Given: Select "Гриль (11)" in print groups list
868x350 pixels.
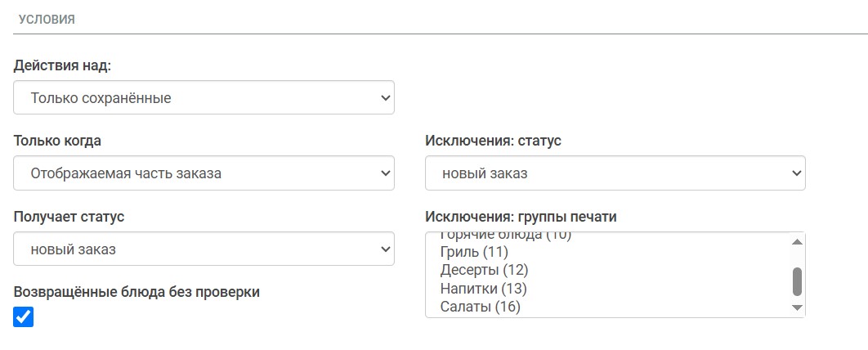Looking at the screenshot, I should coord(474,251).
